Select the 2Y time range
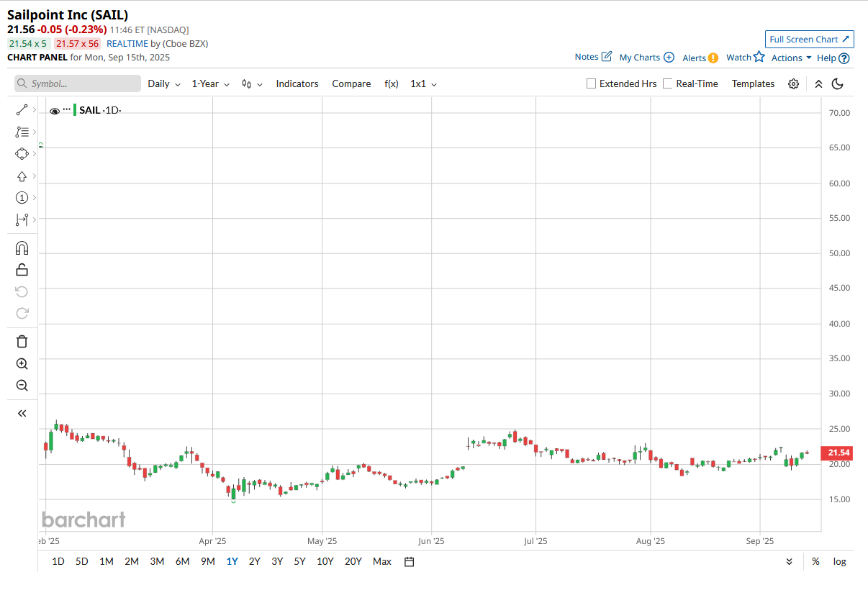The width and height of the screenshot is (868, 590). tap(255, 561)
